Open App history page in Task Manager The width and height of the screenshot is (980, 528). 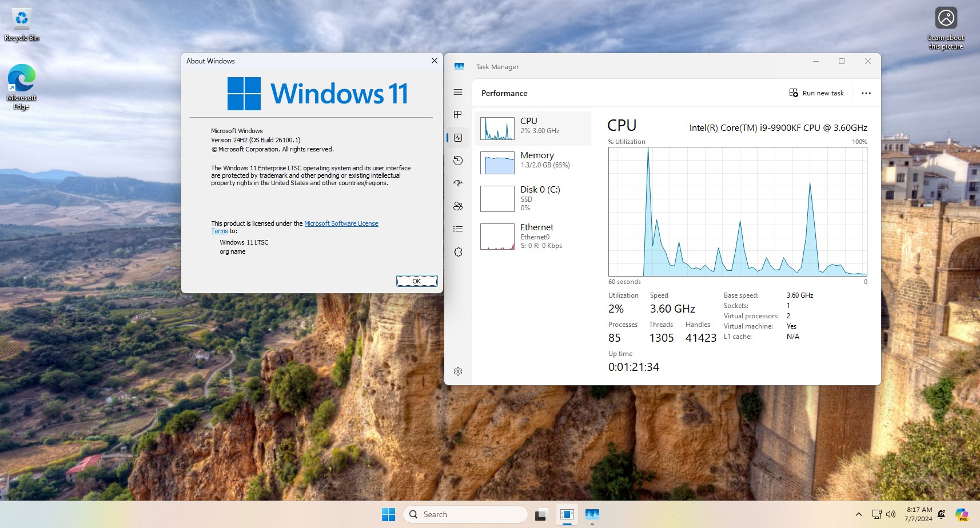[458, 161]
